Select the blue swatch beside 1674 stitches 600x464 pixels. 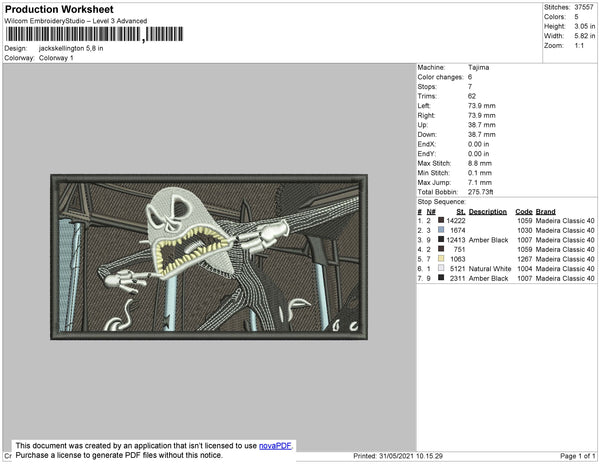441,230
